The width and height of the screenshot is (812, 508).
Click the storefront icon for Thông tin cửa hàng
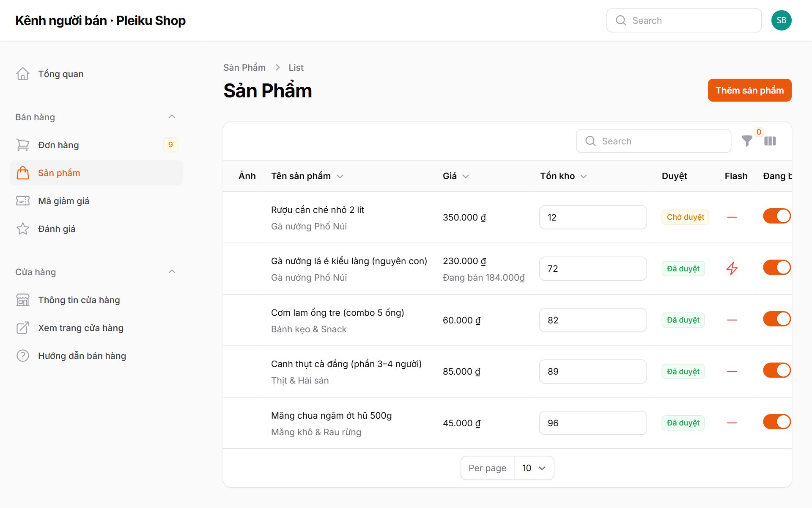(23, 300)
